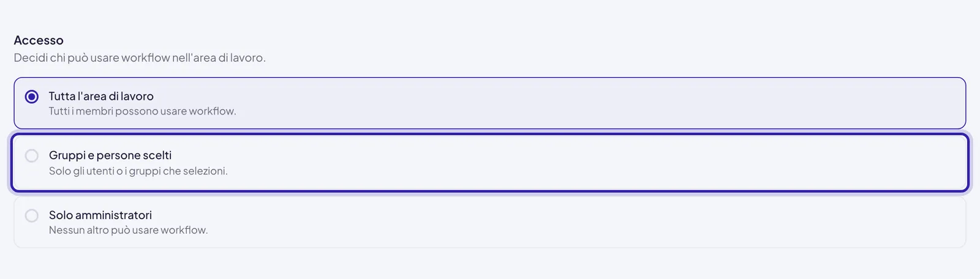Restrict workflow access to admins only
This screenshot has height=279, width=980.
(x=490, y=222)
